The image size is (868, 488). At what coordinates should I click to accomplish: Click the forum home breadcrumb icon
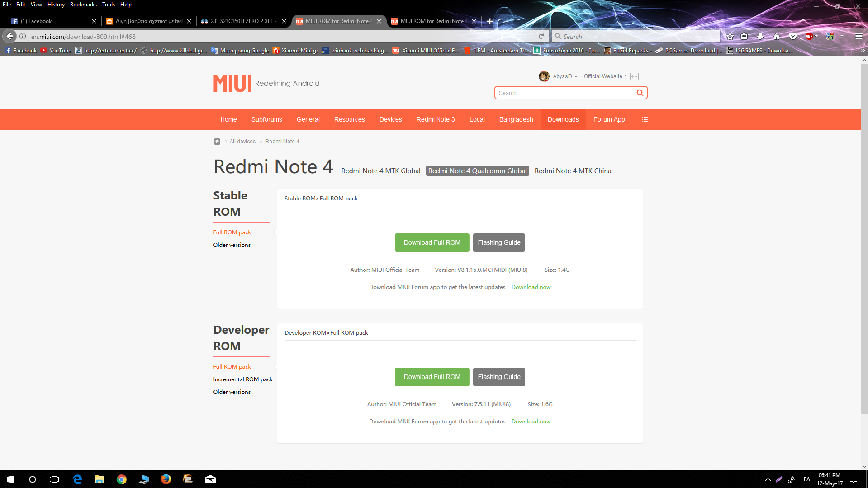point(217,142)
